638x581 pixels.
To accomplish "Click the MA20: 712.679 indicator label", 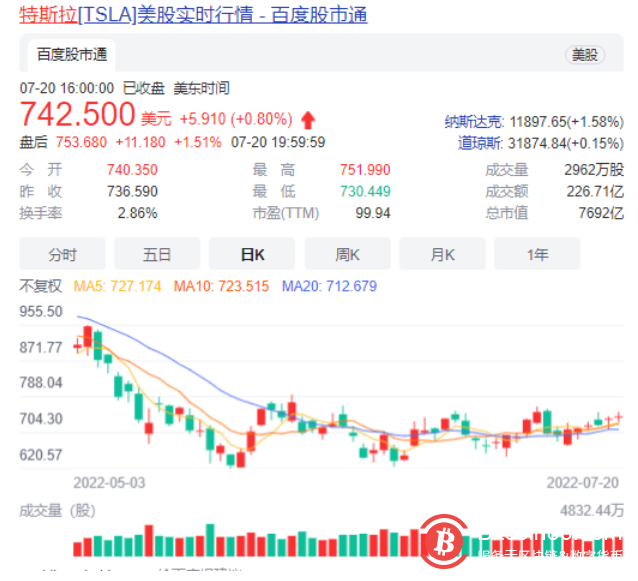I will [x=329, y=286].
